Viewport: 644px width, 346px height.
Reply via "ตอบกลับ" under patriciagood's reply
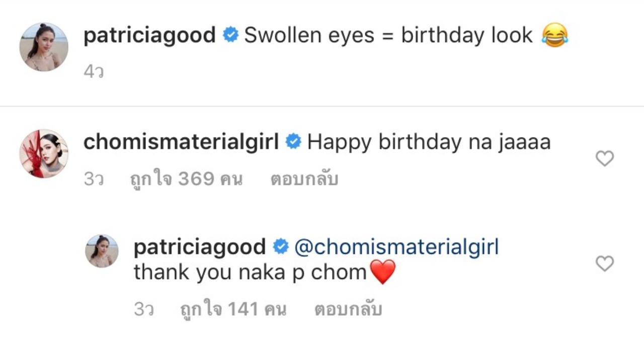coord(348,309)
